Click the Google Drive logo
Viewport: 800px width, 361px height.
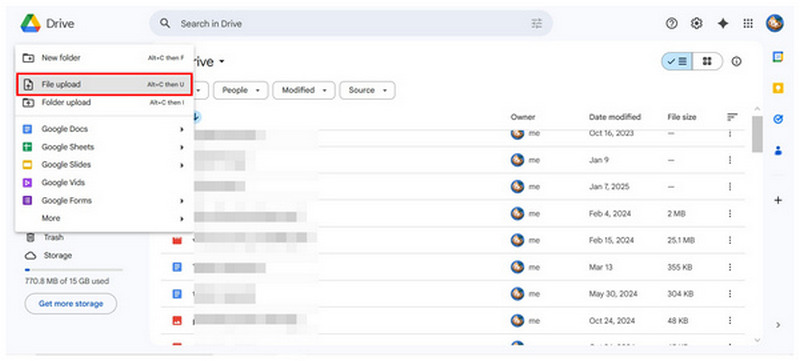pos(31,23)
